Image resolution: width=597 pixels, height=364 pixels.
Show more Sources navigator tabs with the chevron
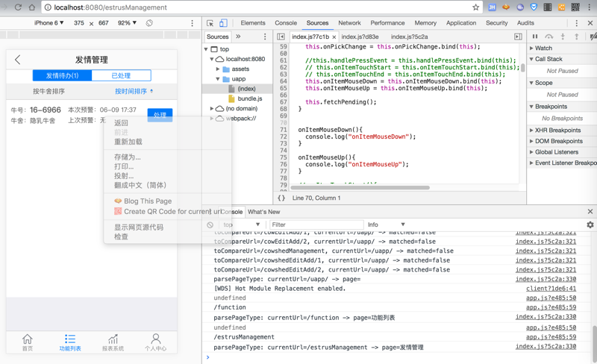[238, 37]
